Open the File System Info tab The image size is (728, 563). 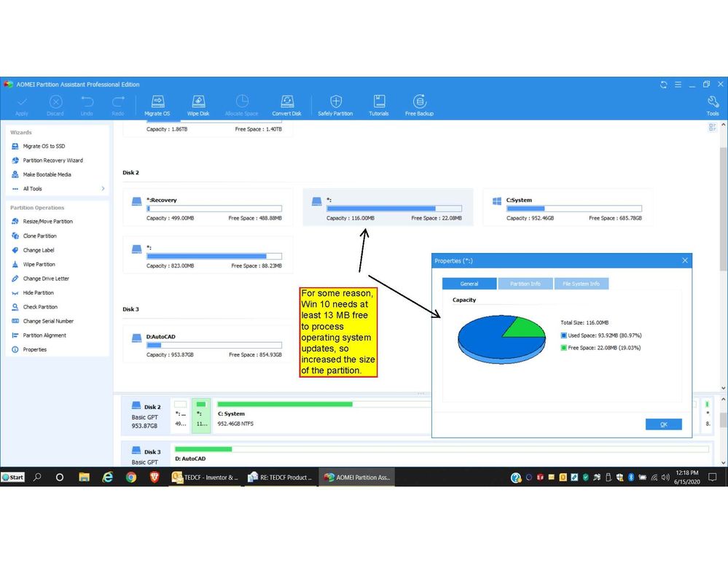(x=581, y=284)
